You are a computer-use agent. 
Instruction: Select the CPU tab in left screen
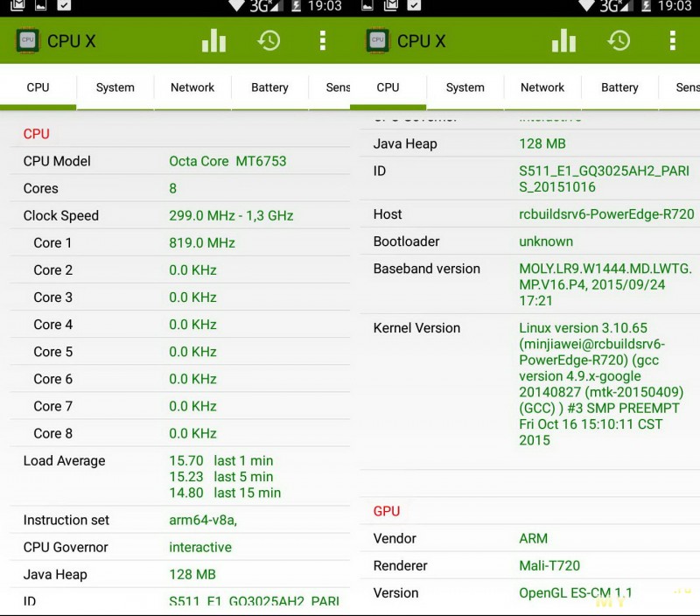click(38, 87)
